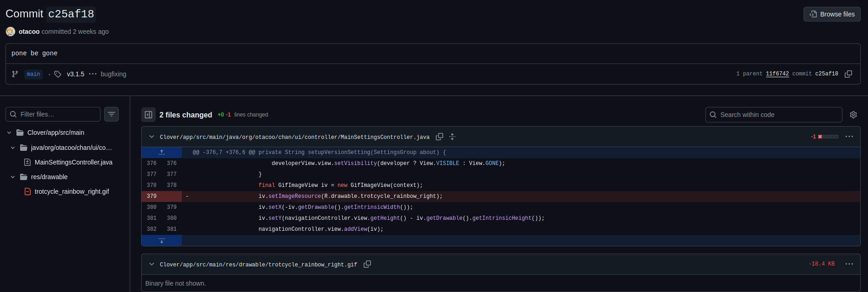The width and height of the screenshot is (868, 292).
Task: Expand more tags ellipsis next to v3.1.5
Action: tap(93, 74)
